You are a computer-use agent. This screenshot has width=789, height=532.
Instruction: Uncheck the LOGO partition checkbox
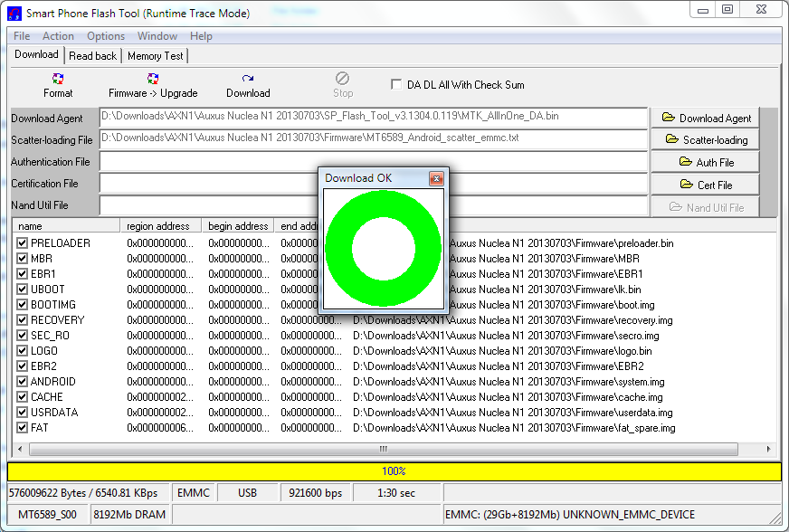pos(22,351)
